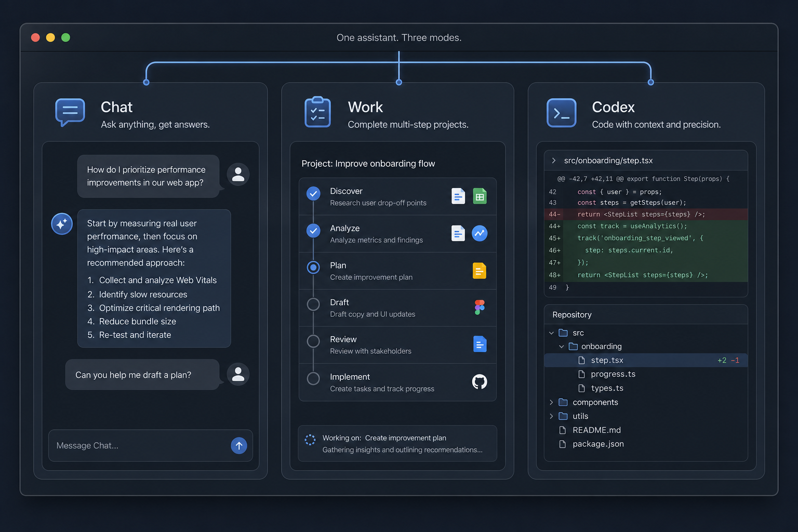Click the Implement step title
The width and height of the screenshot is (798, 532).
(350, 377)
